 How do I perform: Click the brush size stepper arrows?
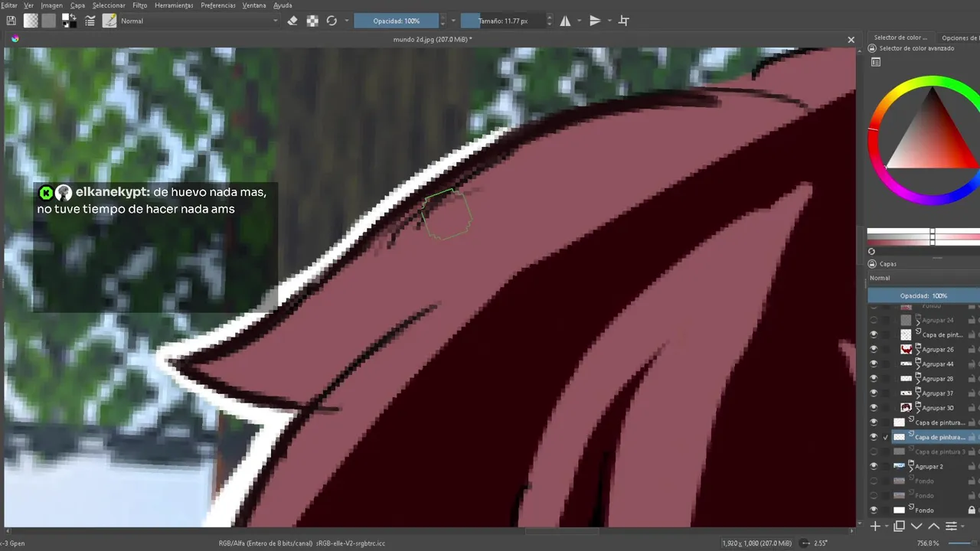[x=549, y=21]
